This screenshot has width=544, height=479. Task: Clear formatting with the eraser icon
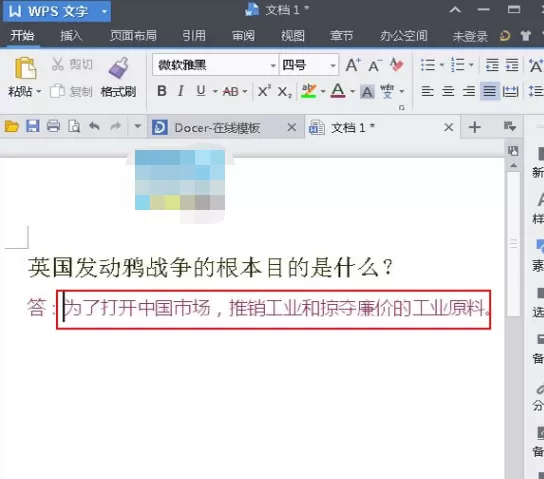tap(397, 65)
